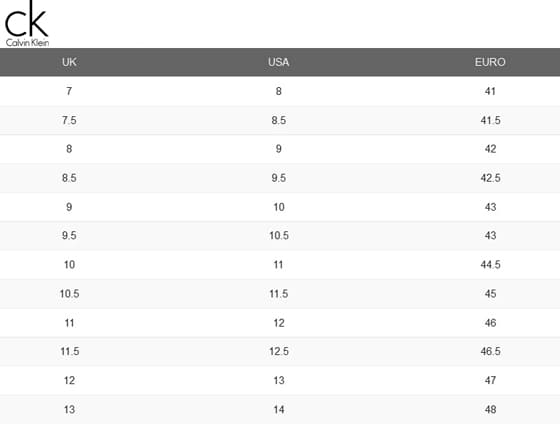The image size is (560, 425).
Task: Select USA size 10.5 value
Action: coord(279,236)
